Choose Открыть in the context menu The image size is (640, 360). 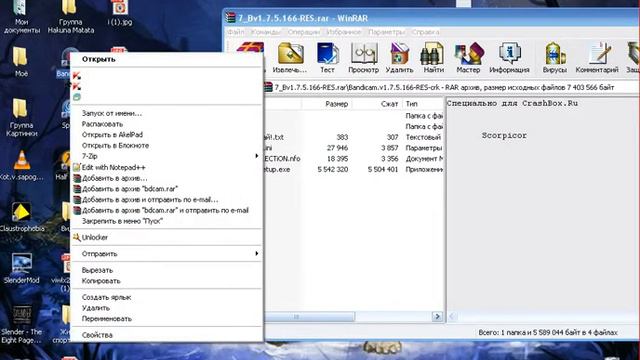click(x=167, y=59)
